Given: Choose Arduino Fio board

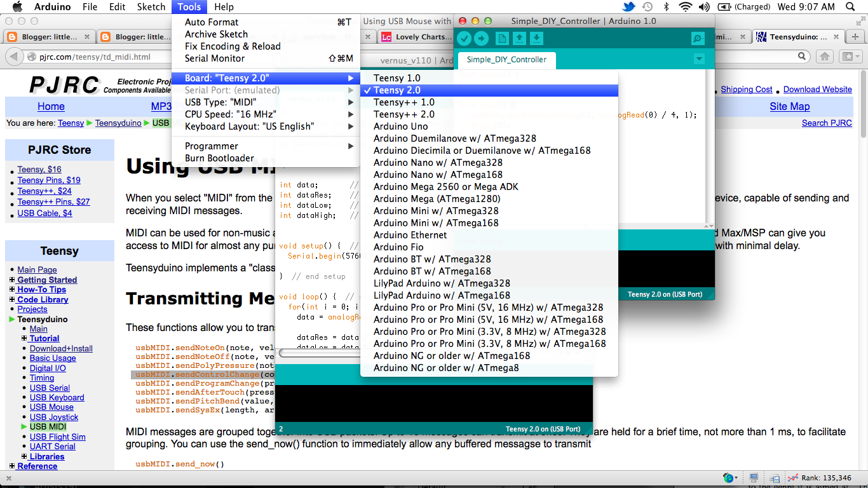Looking at the screenshot, I should coord(489,247).
